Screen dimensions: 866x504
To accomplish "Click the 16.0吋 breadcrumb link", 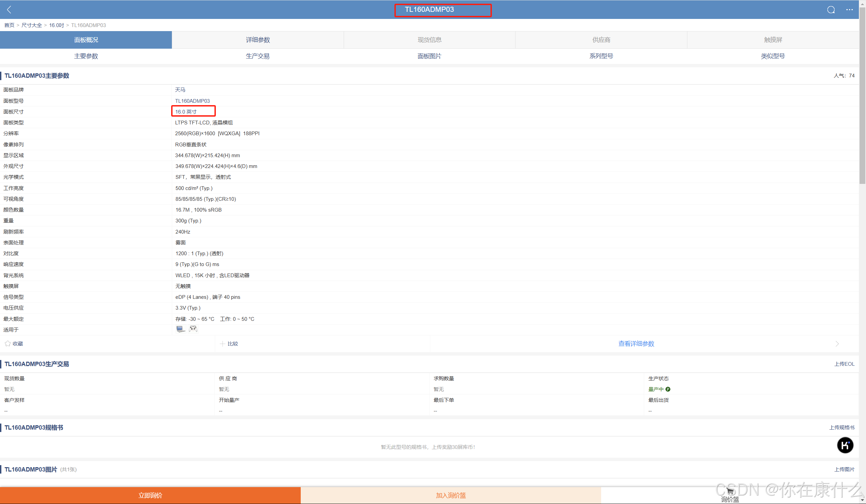I will [56, 25].
